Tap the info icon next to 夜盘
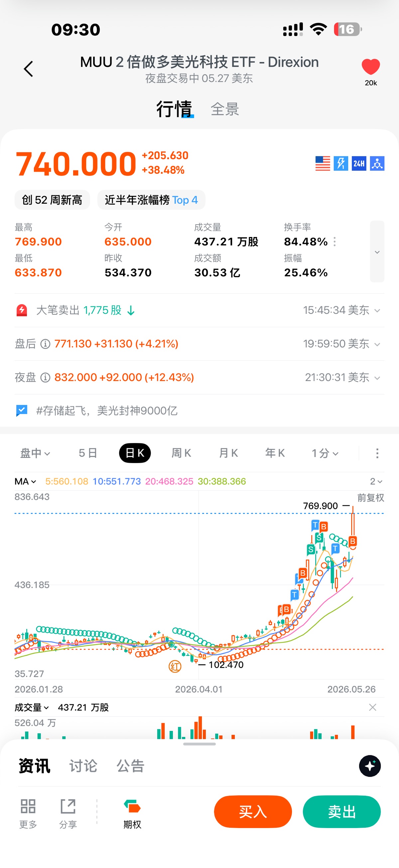This screenshot has height=868, width=399. pos(45,378)
